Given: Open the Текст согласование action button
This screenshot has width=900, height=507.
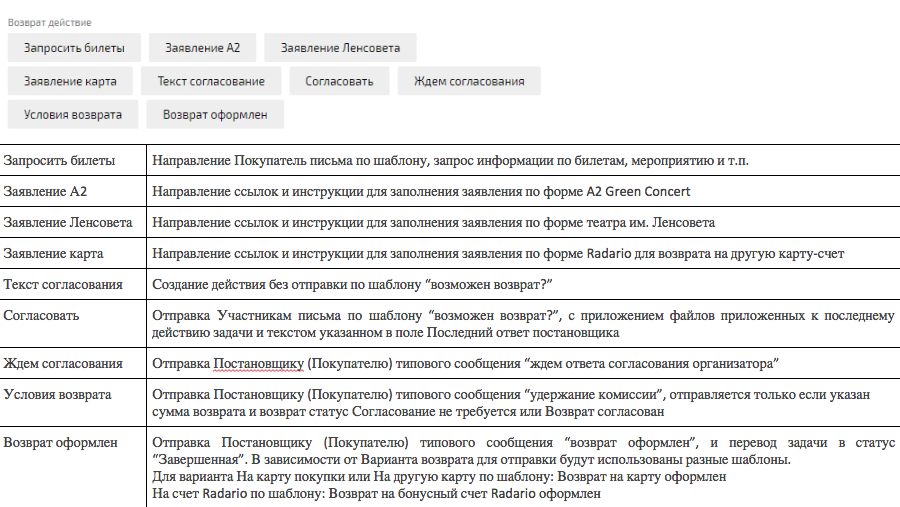Looking at the screenshot, I should 211,81.
